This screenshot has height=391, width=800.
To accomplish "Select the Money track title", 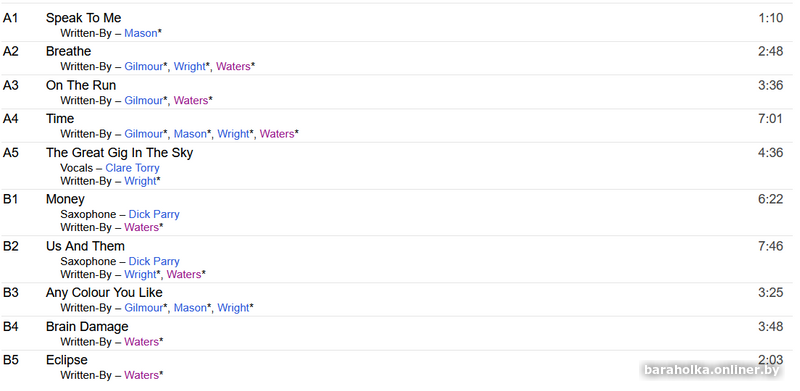I will [x=65, y=200].
